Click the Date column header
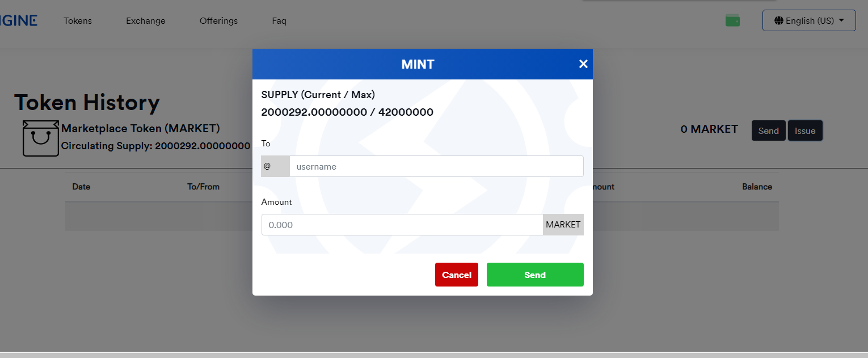 pos(81,187)
